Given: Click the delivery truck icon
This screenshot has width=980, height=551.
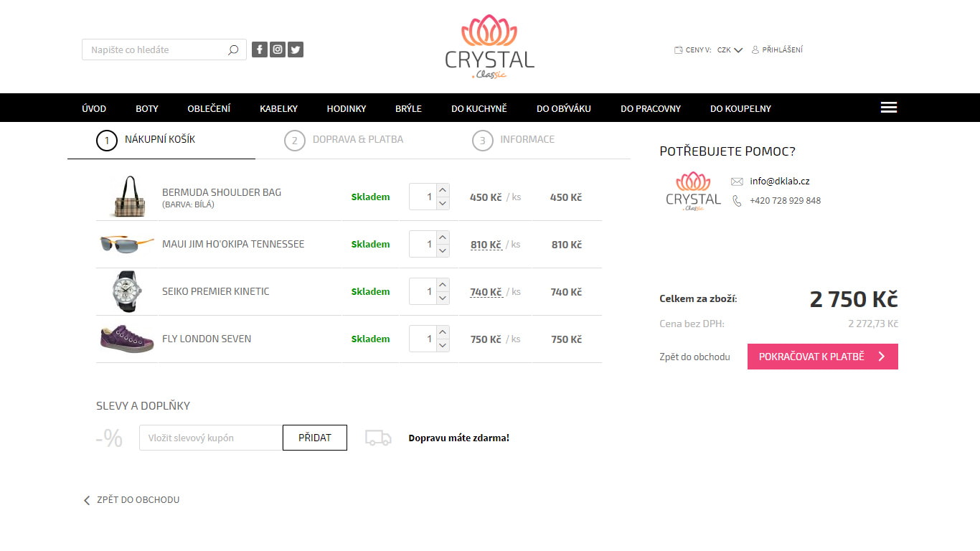Looking at the screenshot, I should (378, 438).
